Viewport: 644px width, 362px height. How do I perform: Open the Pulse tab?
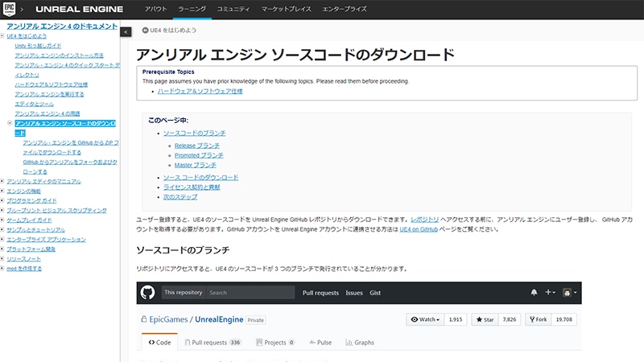pyautogui.click(x=320, y=343)
